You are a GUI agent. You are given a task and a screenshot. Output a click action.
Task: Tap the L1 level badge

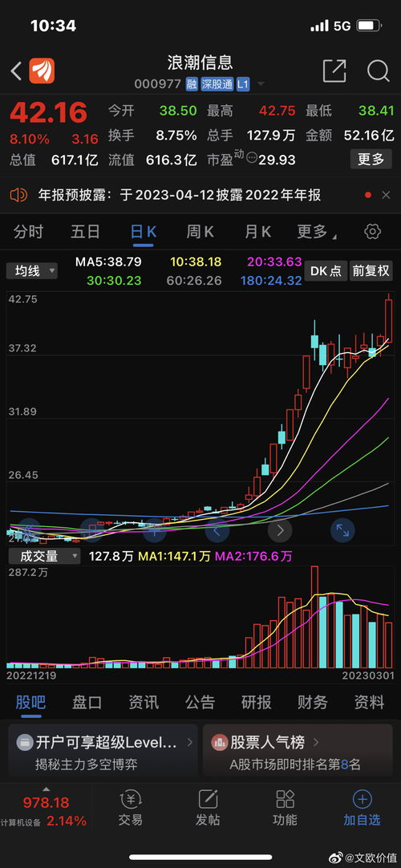pos(243,84)
